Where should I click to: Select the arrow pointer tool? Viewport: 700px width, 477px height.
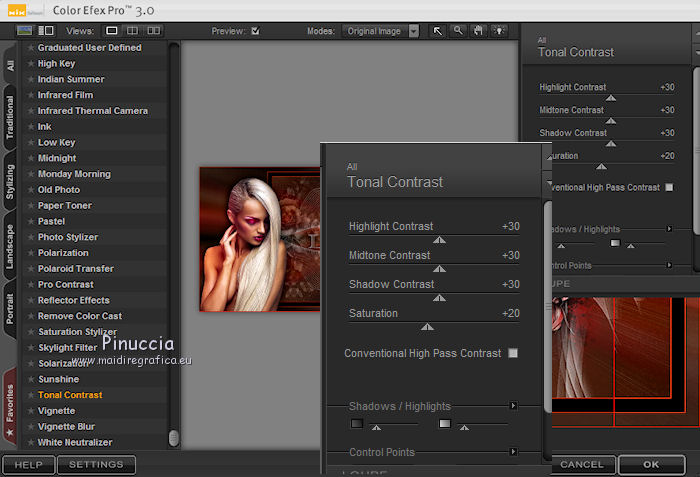437,31
